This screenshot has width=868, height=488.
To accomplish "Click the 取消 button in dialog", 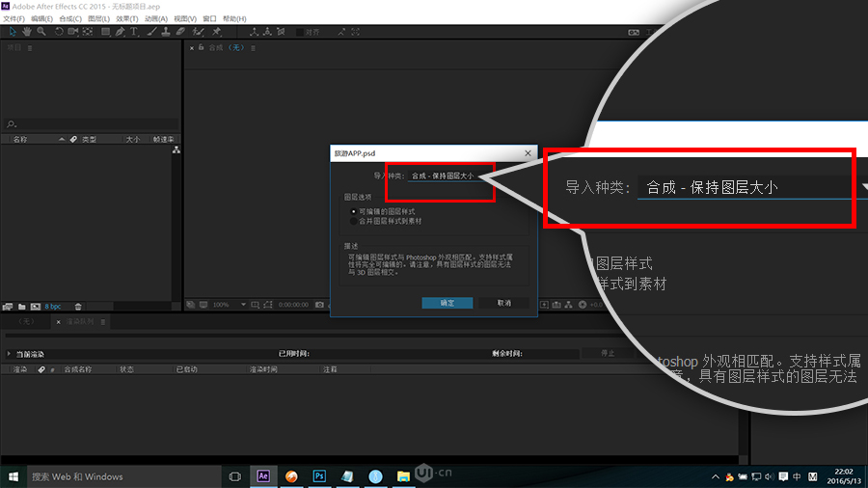I will [503, 303].
